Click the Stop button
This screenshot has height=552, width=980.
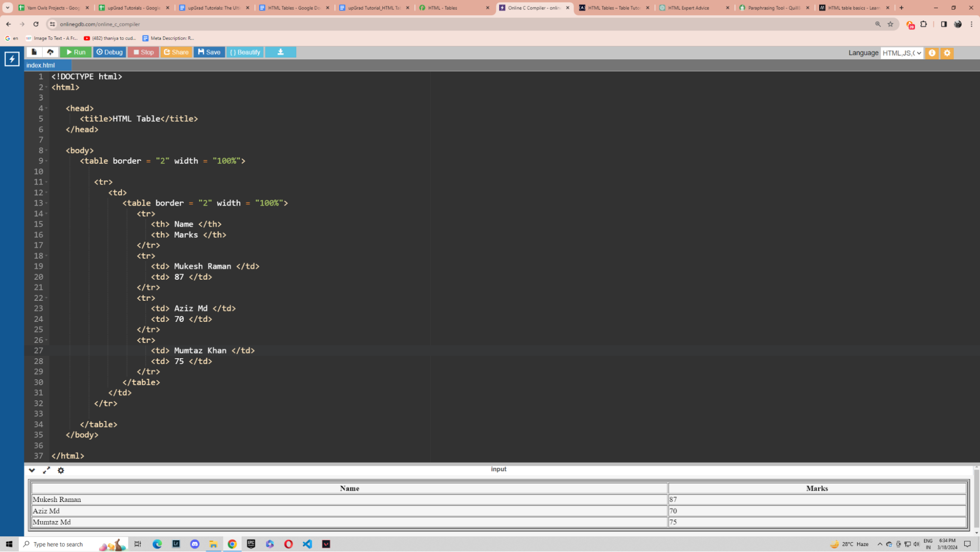tap(143, 52)
